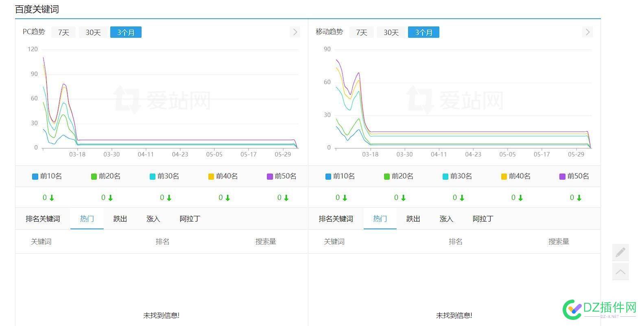Expand 移动趋势 panel with right chevron
Screen dimensions: 644x326
tap(587, 32)
